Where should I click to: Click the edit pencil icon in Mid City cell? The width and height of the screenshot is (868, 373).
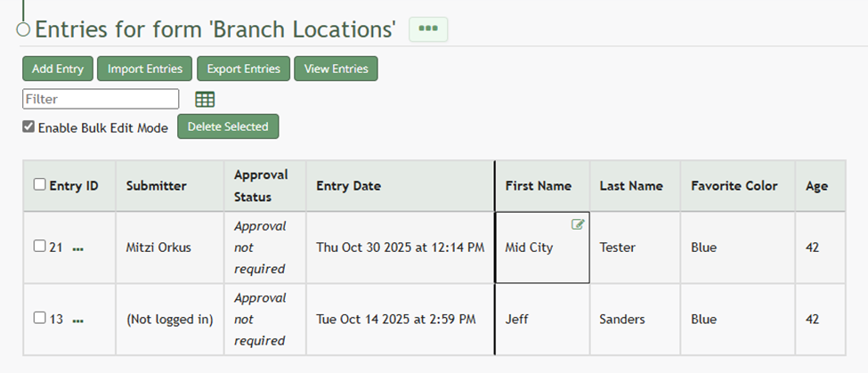pos(578,224)
